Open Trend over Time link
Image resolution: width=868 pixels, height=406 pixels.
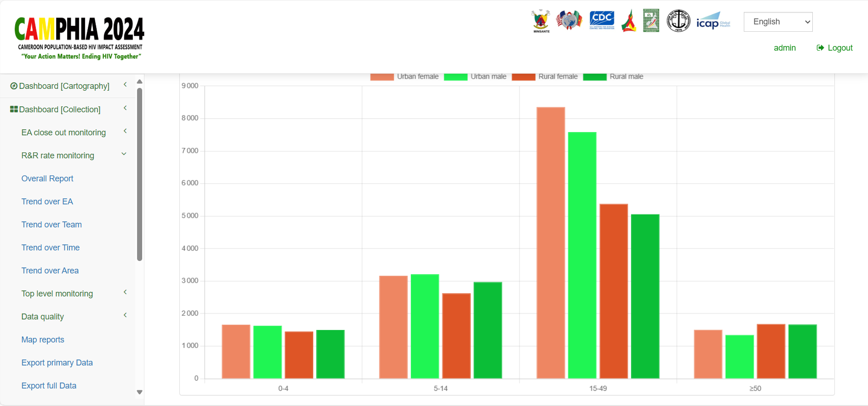pos(51,248)
